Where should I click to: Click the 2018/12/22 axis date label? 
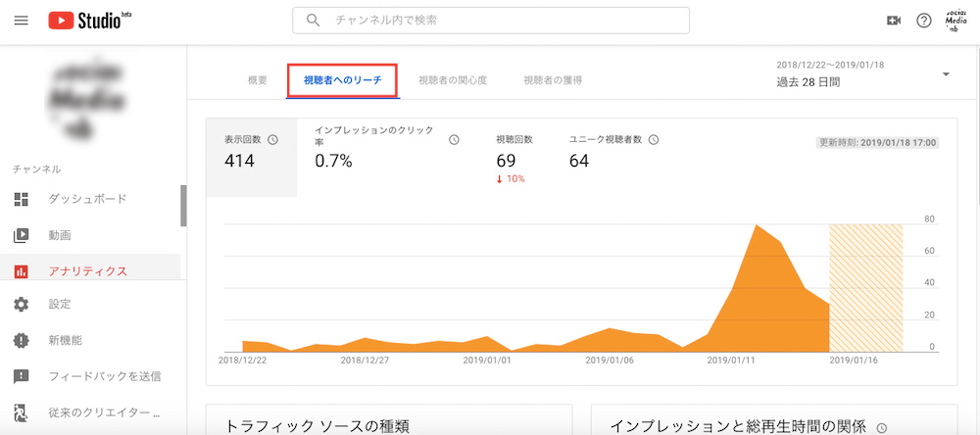[x=241, y=361]
